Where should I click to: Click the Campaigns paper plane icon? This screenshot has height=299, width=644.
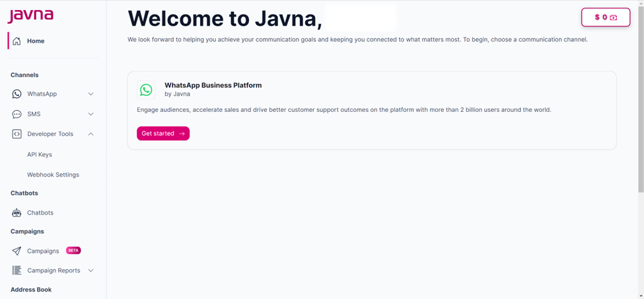pyautogui.click(x=17, y=251)
